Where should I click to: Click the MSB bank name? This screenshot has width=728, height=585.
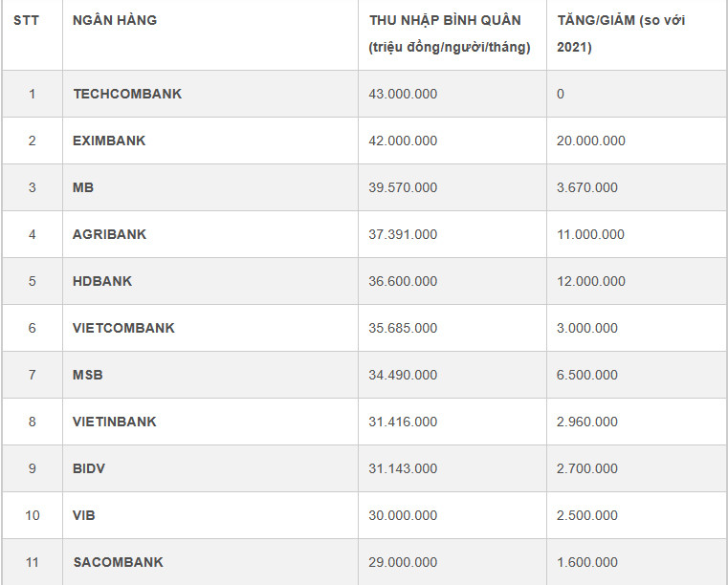pyautogui.click(x=88, y=375)
